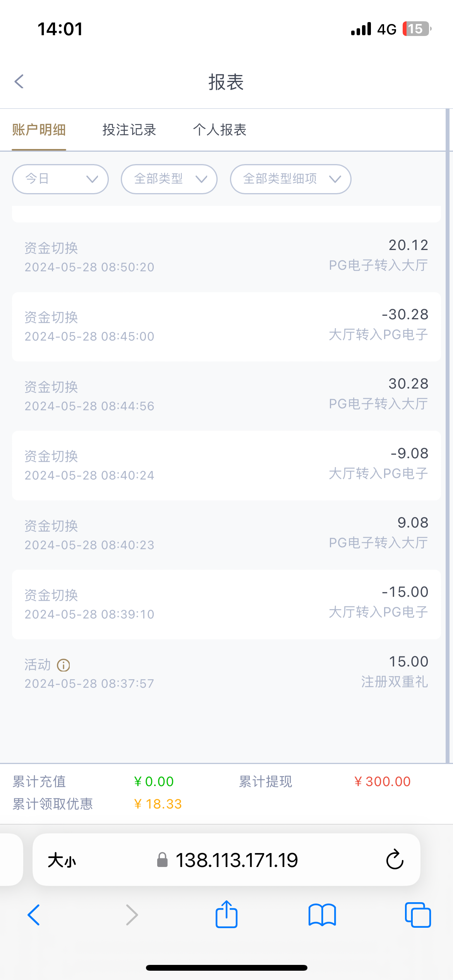Open Safari bookmarks
The width and height of the screenshot is (453, 980).
tap(322, 915)
